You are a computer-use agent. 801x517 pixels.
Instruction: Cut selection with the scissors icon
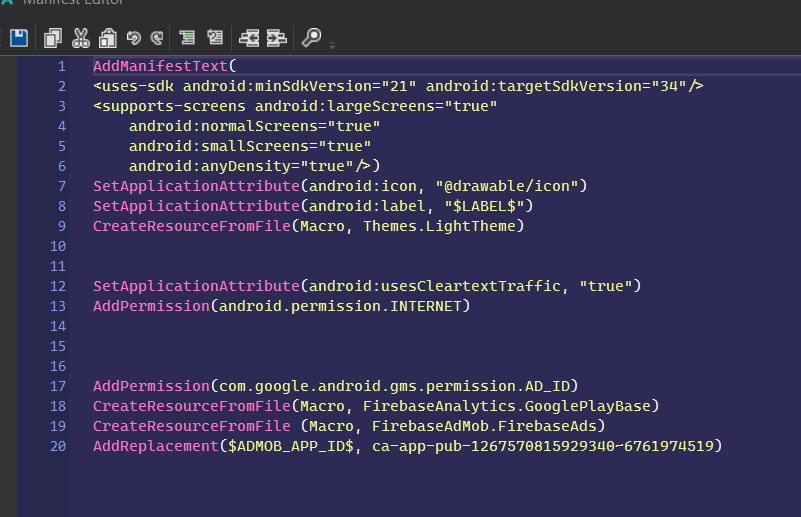pos(81,38)
